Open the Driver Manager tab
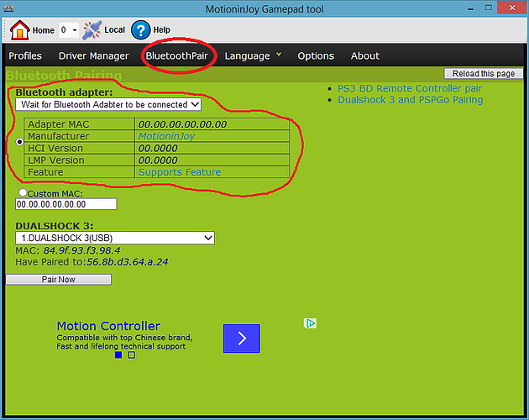 93,55
